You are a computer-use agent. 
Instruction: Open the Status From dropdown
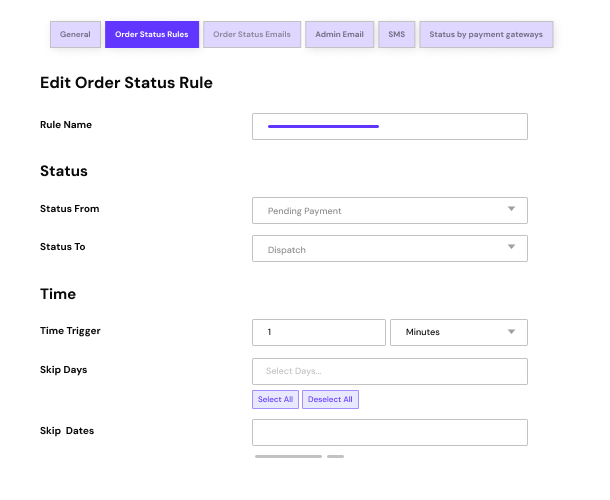pos(390,211)
